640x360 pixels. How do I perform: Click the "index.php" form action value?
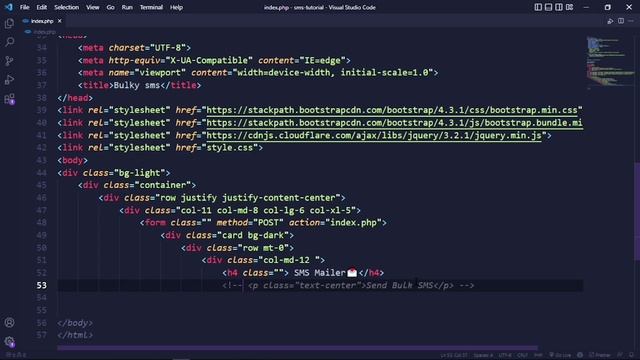click(x=353, y=223)
